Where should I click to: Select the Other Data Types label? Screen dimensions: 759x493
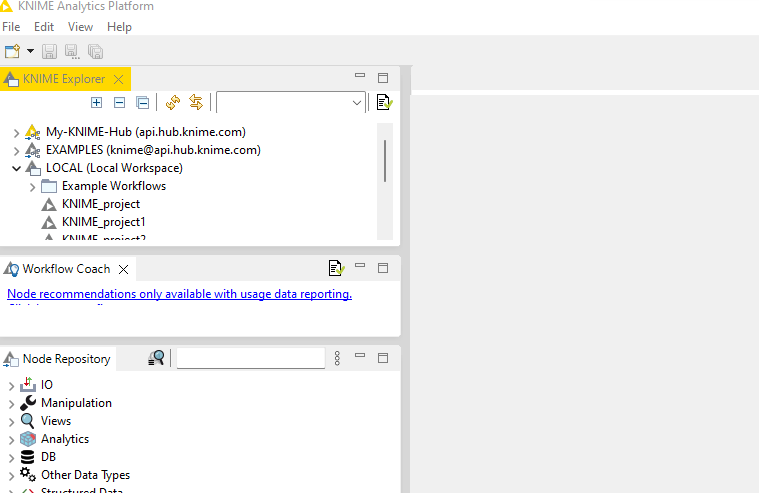click(x=86, y=475)
